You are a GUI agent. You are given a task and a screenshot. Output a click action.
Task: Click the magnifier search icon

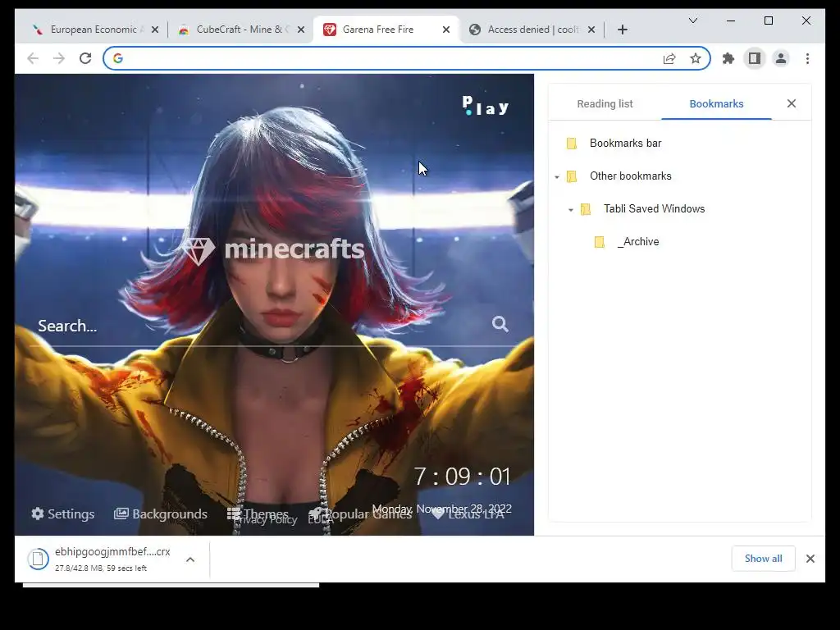500,323
